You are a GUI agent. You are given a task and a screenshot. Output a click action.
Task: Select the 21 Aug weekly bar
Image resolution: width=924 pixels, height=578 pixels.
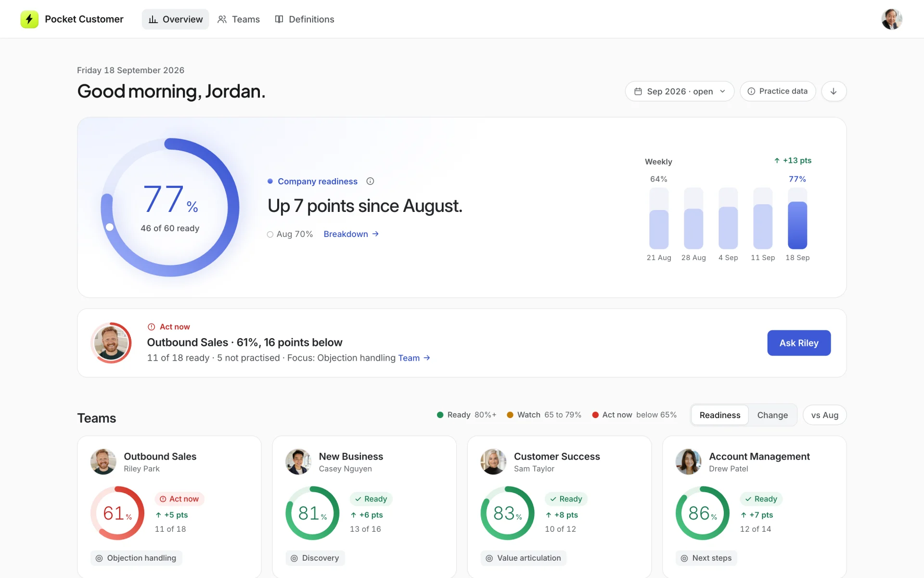[x=659, y=218]
